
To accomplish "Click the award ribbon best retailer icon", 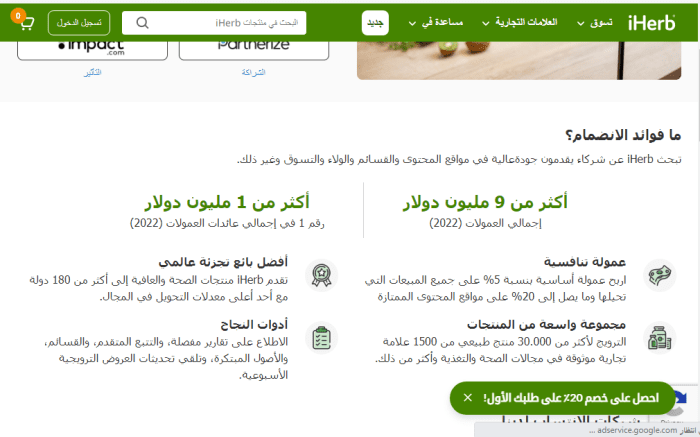I will [321, 275].
